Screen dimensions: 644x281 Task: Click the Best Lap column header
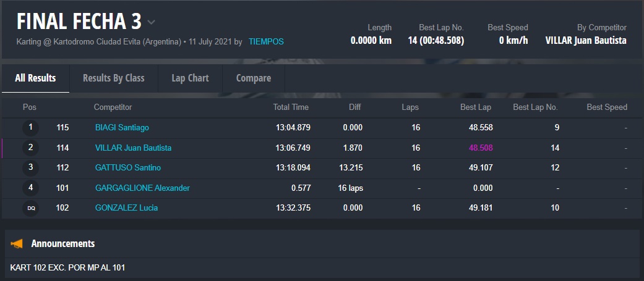click(x=476, y=107)
